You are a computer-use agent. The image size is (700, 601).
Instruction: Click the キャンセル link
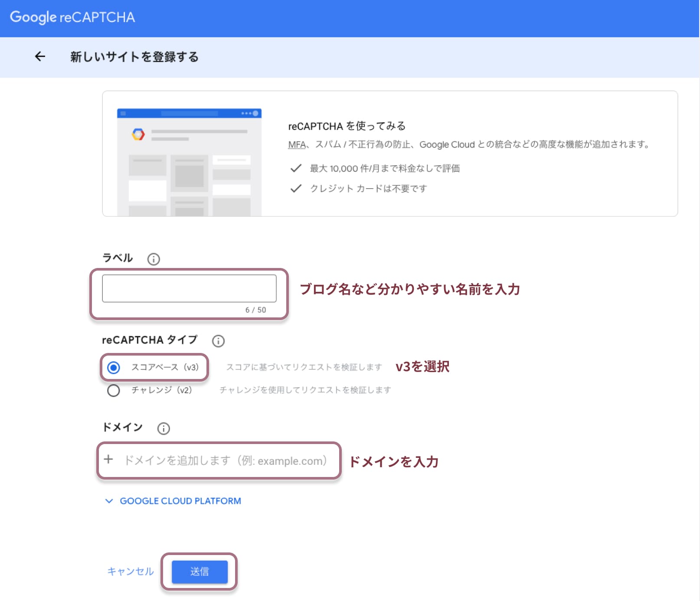pos(131,572)
